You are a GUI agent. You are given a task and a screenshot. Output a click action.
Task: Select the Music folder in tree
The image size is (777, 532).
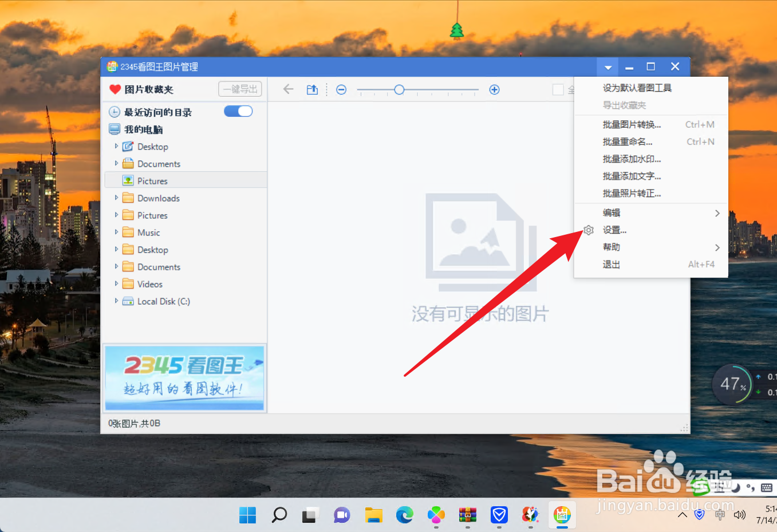tap(148, 232)
